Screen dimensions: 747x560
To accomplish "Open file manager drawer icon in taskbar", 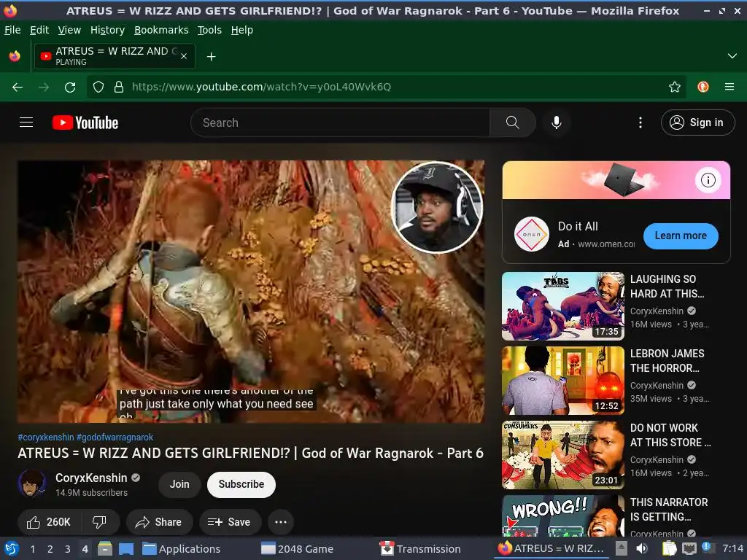I will tap(105, 548).
